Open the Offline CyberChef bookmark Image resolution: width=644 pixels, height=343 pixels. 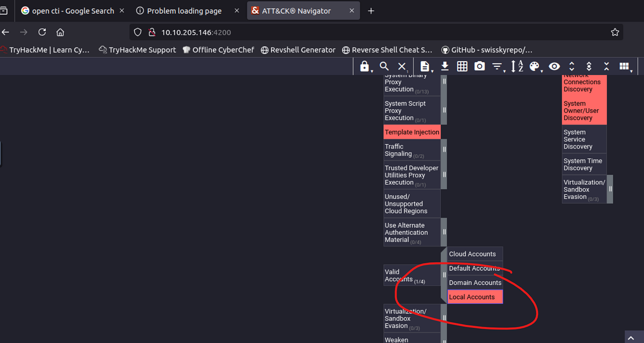tap(218, 50)
